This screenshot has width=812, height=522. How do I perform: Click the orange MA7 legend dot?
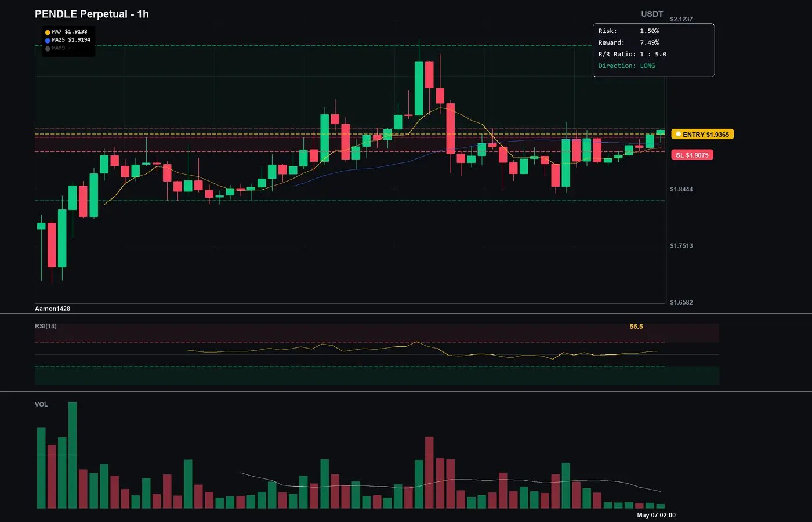pos(48,32)
